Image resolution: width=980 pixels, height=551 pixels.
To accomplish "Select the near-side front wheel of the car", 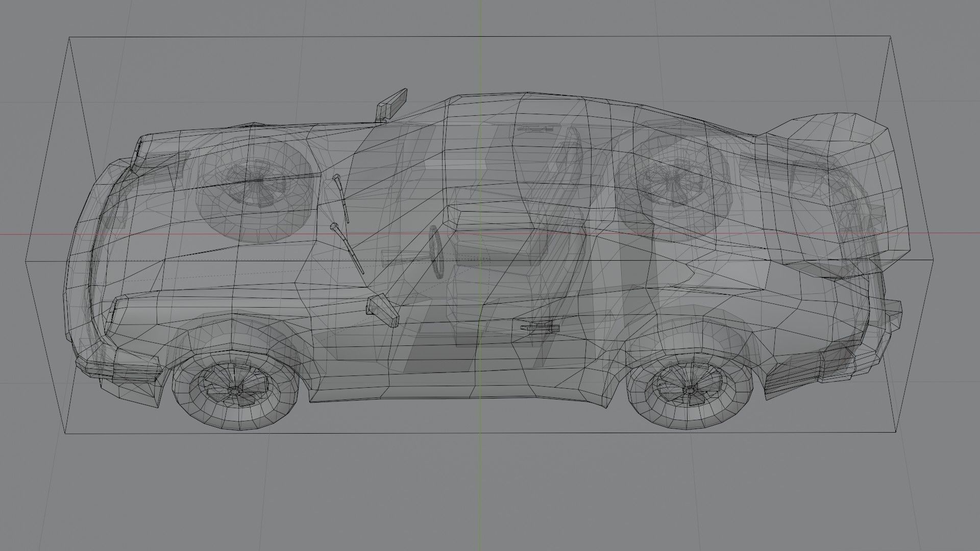I will [x=235, y=389].
